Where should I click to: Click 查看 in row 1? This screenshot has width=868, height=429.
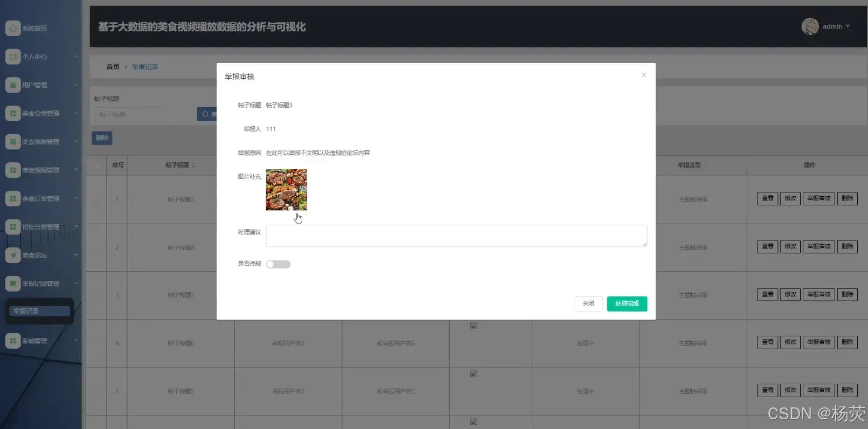coord(768,198)
